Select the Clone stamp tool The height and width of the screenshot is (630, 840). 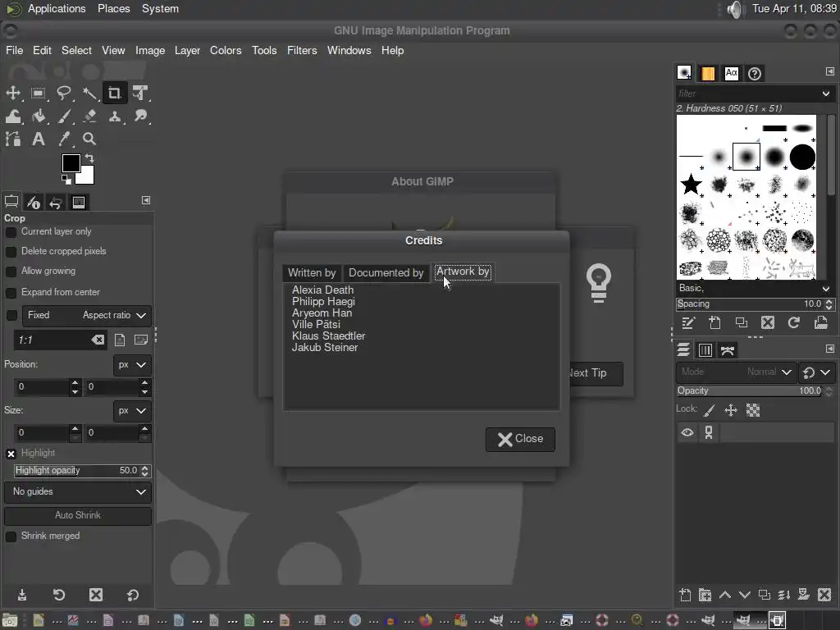tap(115, 116)
